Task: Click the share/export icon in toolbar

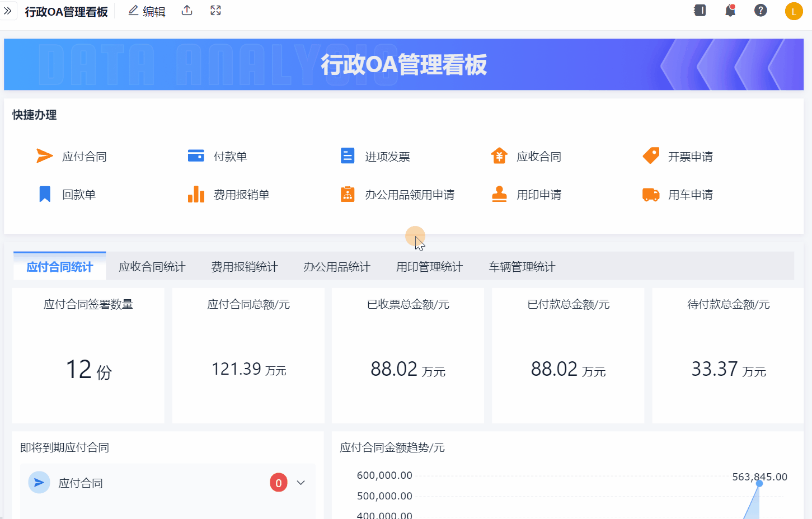Action: (x=187, y=11)
